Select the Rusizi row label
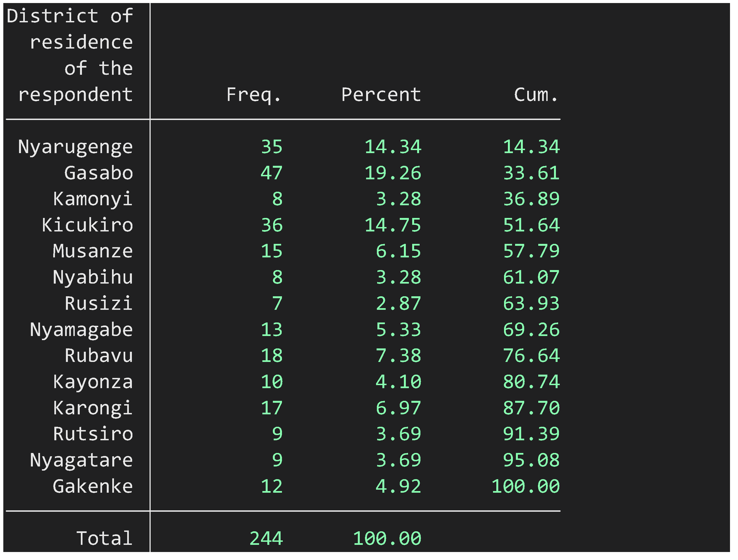The width and height of the screenshot is (738, 560). click(x=99, y=303)
